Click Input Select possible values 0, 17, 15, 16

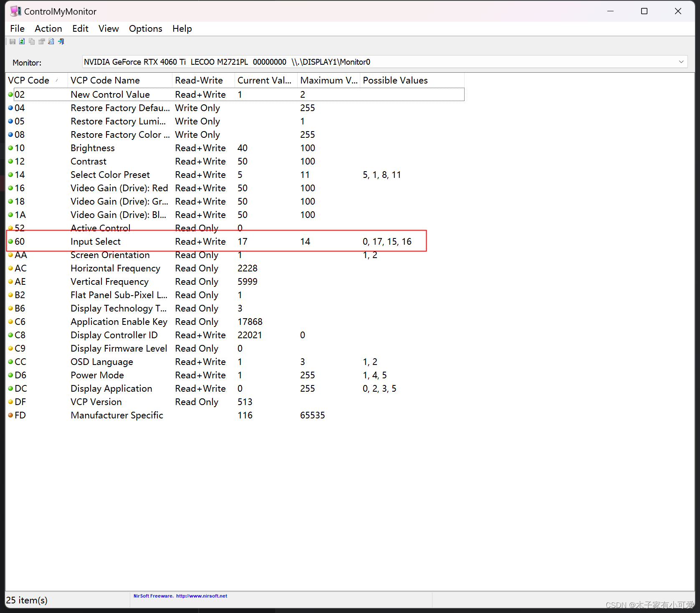pos(387,241)
